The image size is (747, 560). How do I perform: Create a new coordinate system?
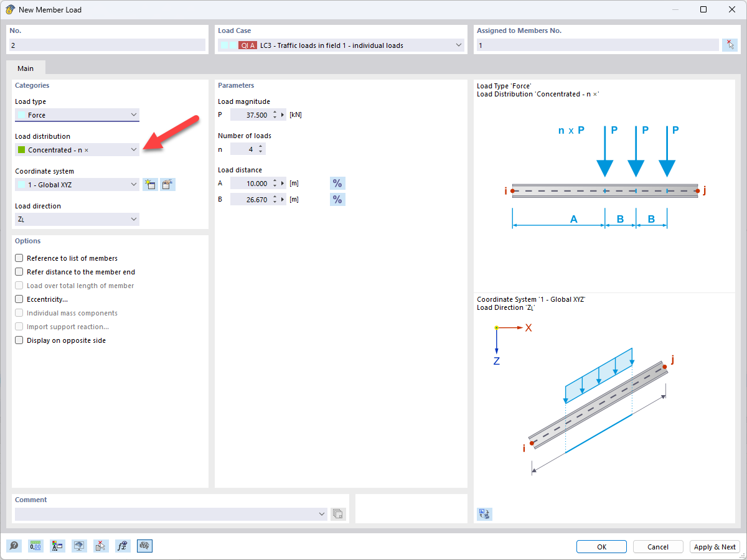pos(150,184)
